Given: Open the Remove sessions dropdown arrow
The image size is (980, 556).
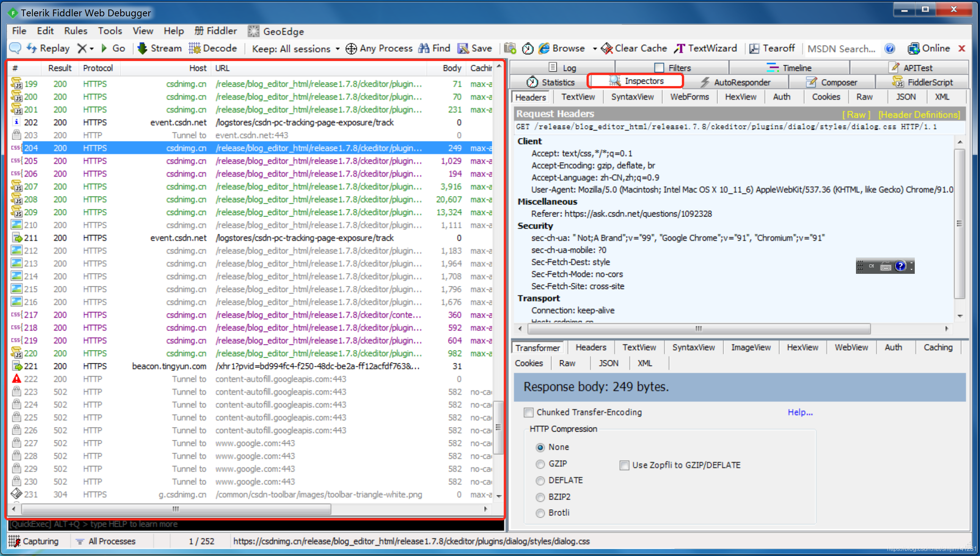Looking at the screenshot, I should [92, 49].
